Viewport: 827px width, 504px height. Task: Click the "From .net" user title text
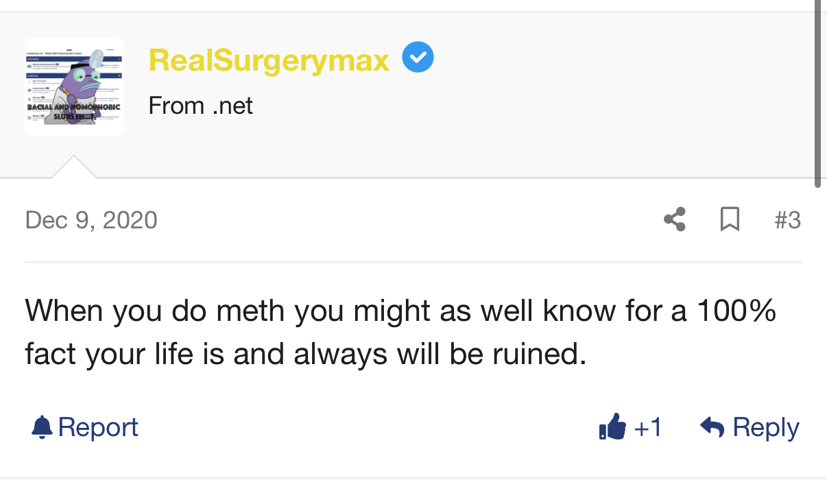[x=200, y=106]
